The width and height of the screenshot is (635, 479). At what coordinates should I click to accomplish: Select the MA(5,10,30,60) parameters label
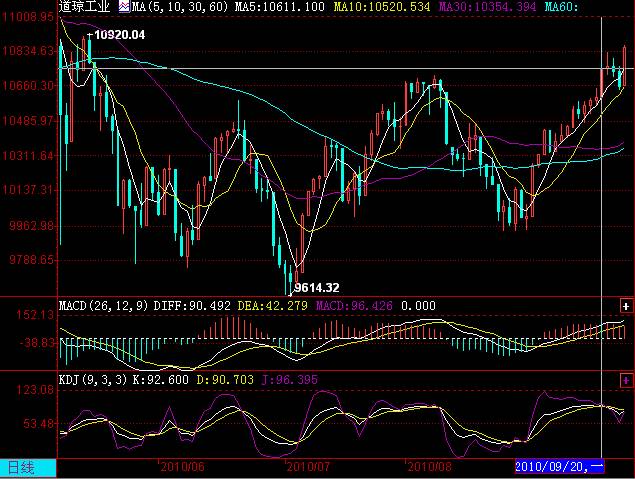click(179, 6)
